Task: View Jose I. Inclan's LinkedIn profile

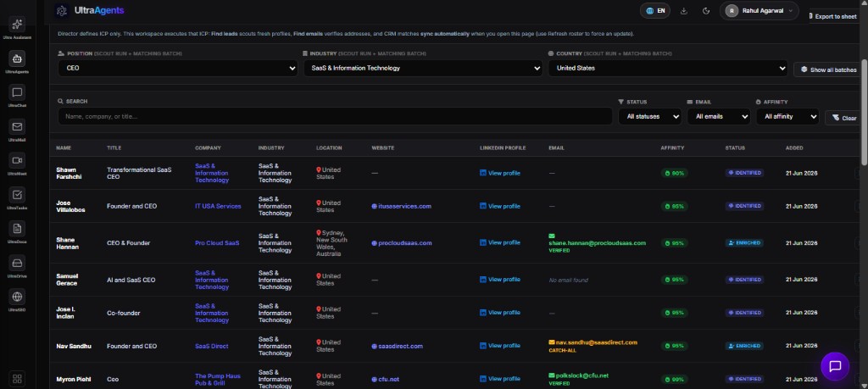Action: point(500,313)
